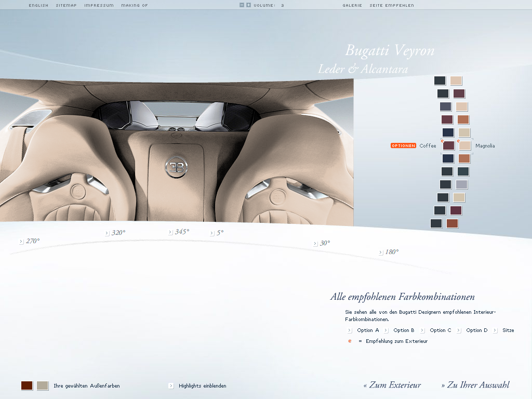Image resolution: width=532 pixels, height=399 pixels.
Task: Switch language via English menu item
Action: pyautogui.click(x=38, y=5)
